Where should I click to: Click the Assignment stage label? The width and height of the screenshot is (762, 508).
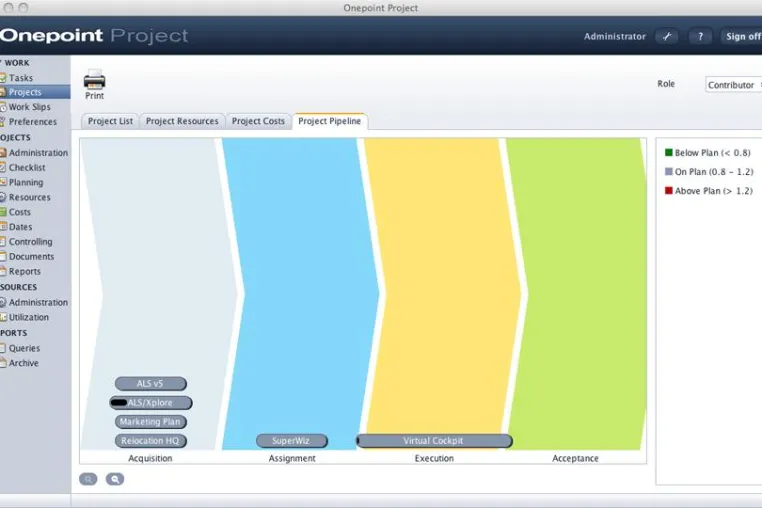tap(292, 458)
